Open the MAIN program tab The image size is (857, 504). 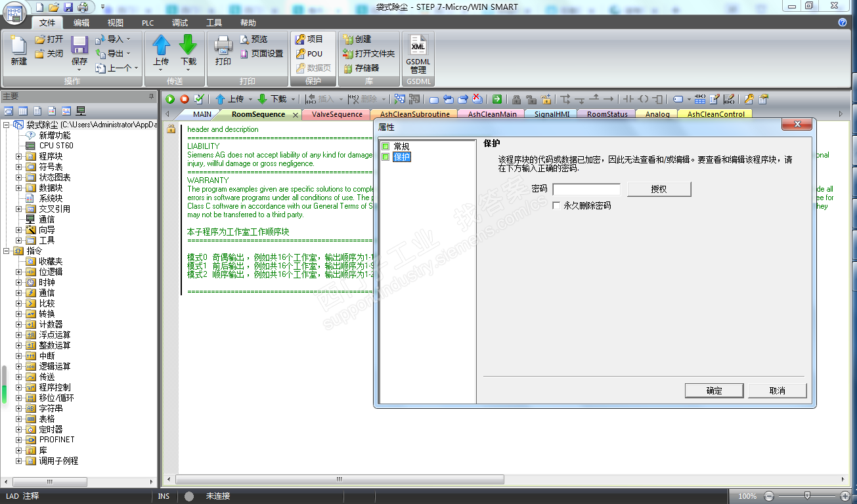(202, 114)
